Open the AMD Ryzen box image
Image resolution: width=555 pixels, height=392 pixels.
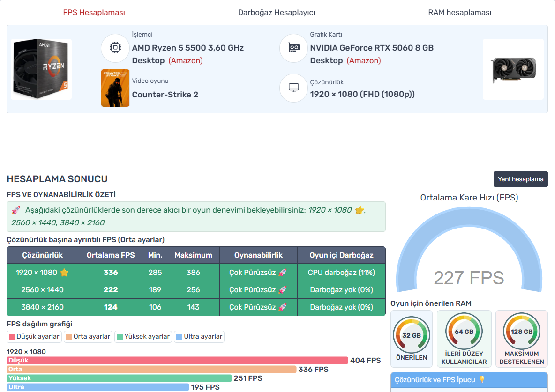tap(41, 69)
